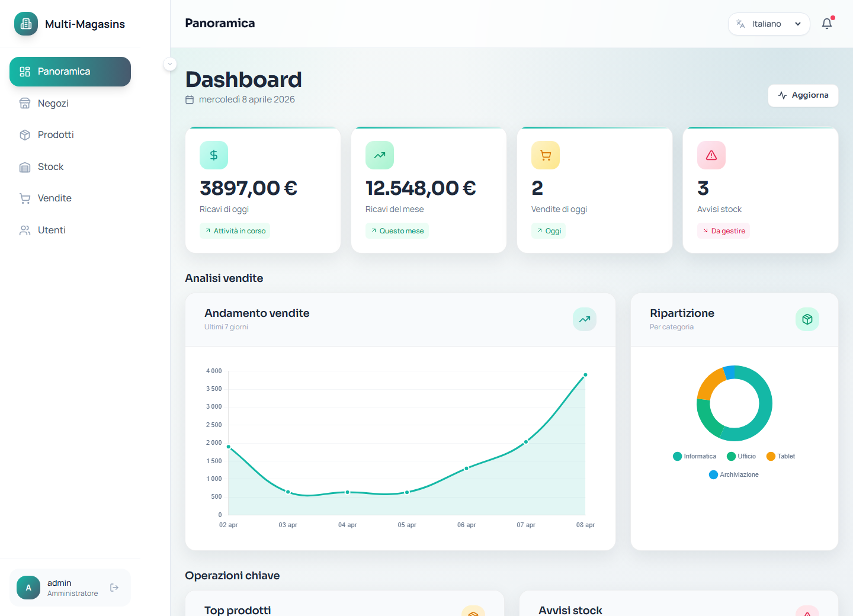Collapse the sidebar with the chevron
Screen dimensions: 853x616
(x=169, y=64)
